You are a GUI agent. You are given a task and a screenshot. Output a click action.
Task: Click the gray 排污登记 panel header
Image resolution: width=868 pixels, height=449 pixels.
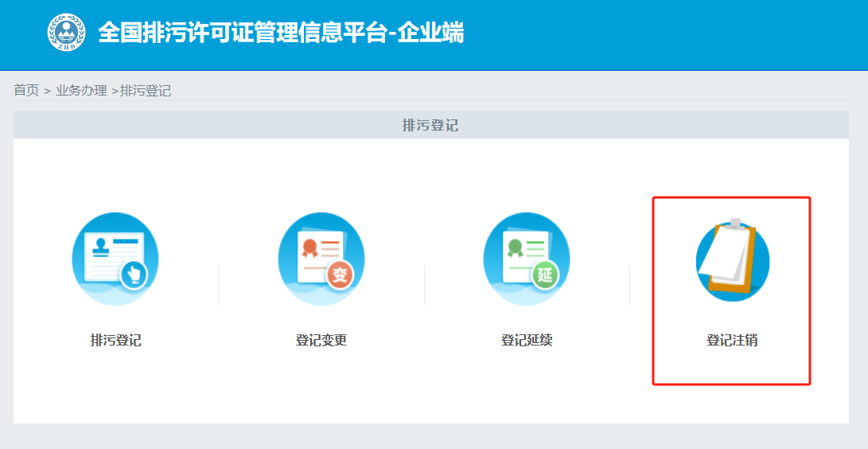[x=430, y=125]
